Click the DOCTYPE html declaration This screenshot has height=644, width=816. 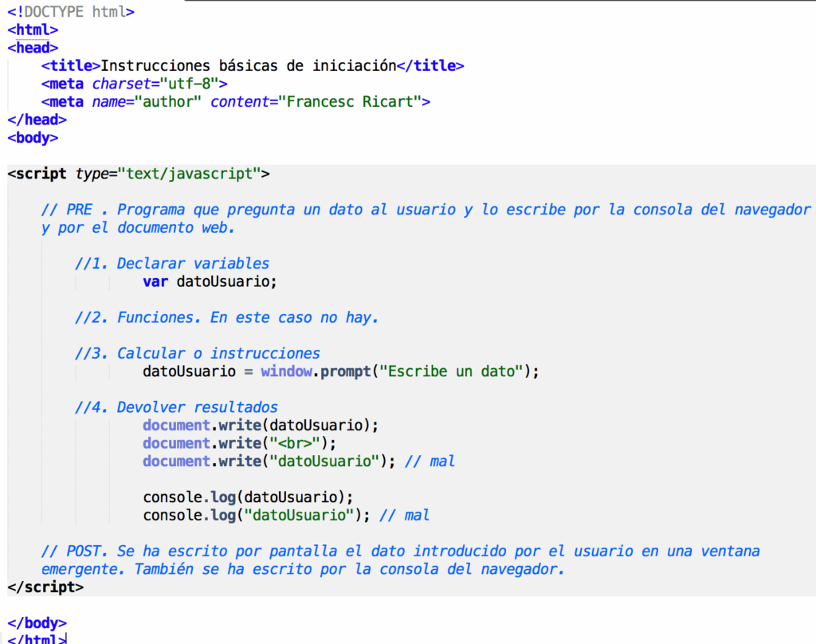pyautogui.click(x=71, y=12)
